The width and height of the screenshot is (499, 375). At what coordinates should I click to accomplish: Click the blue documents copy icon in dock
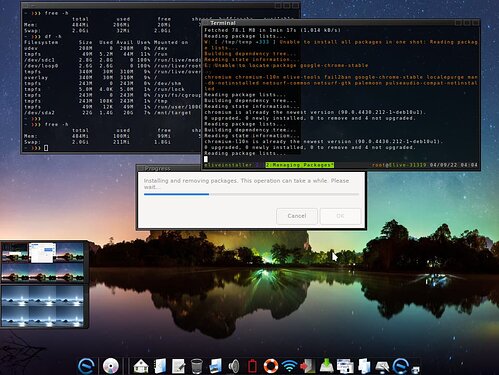click(x=364, y=366)
